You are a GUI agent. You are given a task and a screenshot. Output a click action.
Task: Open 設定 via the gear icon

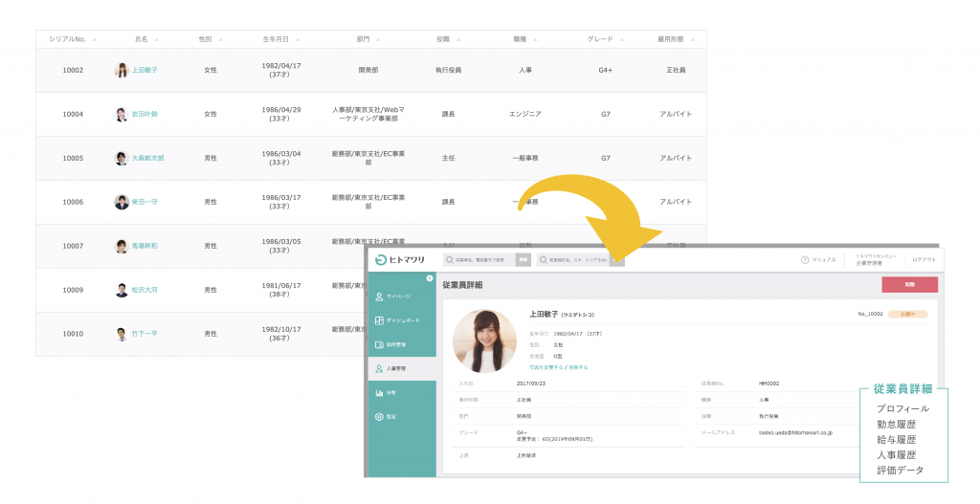(x=379, y=417)
